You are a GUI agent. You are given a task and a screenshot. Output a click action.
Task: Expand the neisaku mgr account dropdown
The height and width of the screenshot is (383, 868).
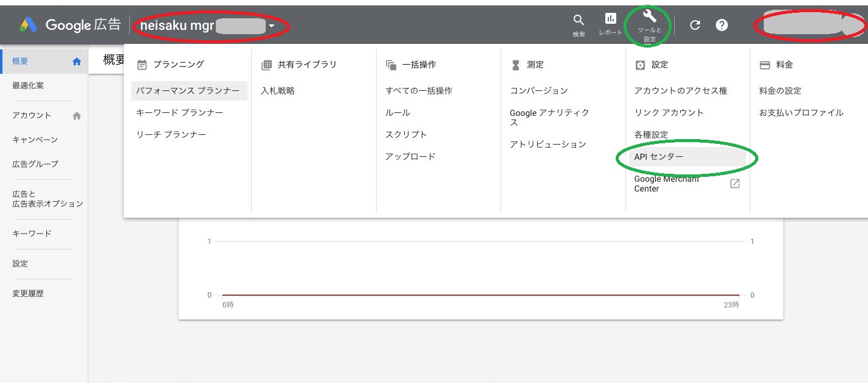(x=271, y=26)
